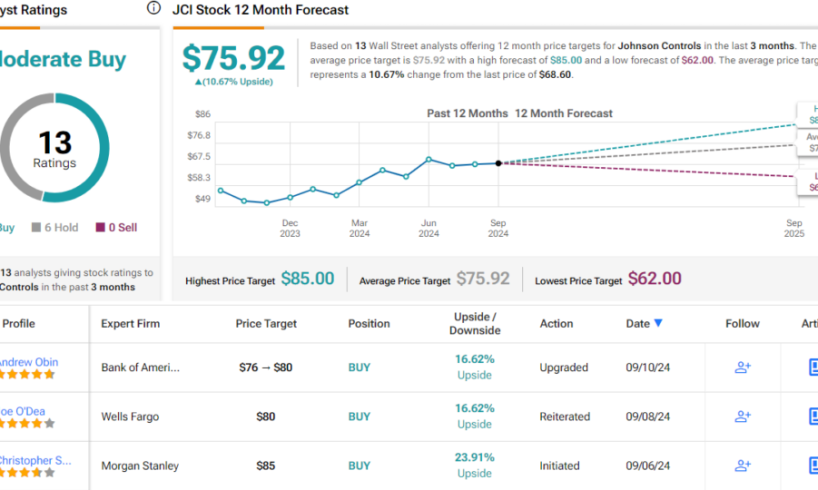Screen dimensions: 818x490
Task: Click the gray Hold legend swatch
Action: 37,228
